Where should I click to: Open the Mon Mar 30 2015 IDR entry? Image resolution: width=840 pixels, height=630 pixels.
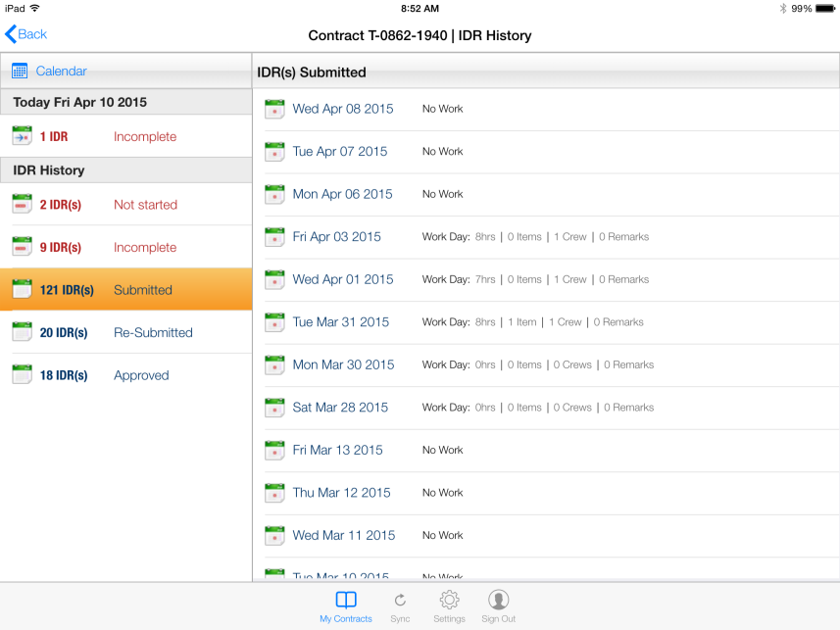point(343,364)
